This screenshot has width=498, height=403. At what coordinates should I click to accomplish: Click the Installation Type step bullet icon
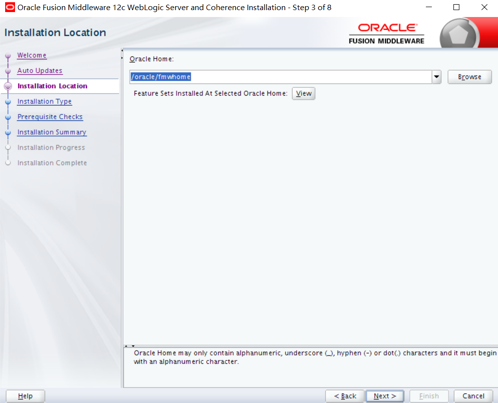click(x=8, y=102)
